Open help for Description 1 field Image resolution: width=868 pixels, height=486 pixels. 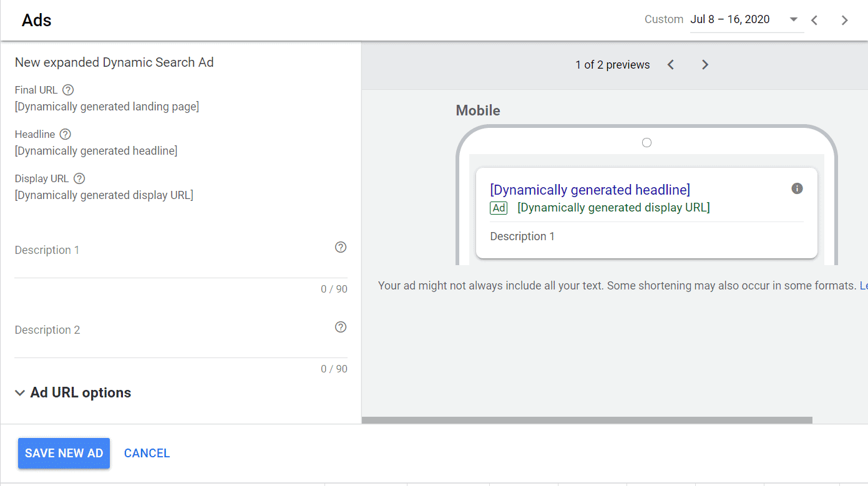[x=340, y=247]
